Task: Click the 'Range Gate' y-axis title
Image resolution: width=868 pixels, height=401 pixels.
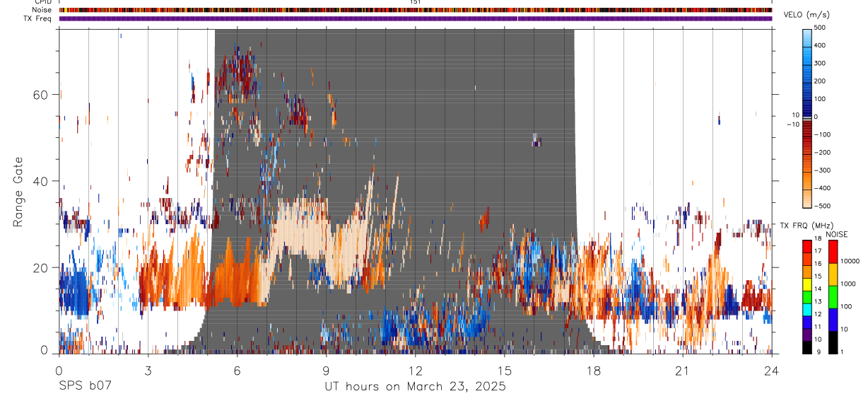Action: coord(19,191)
